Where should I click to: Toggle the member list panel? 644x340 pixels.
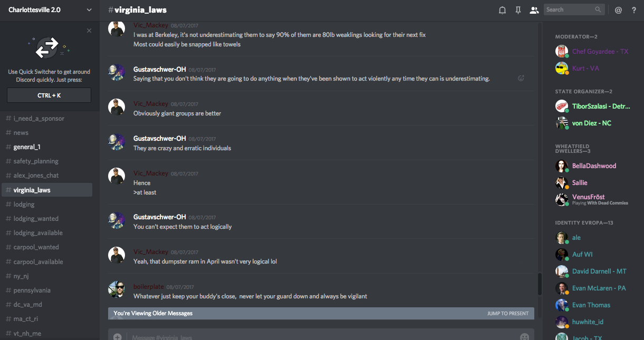(534, 10)
